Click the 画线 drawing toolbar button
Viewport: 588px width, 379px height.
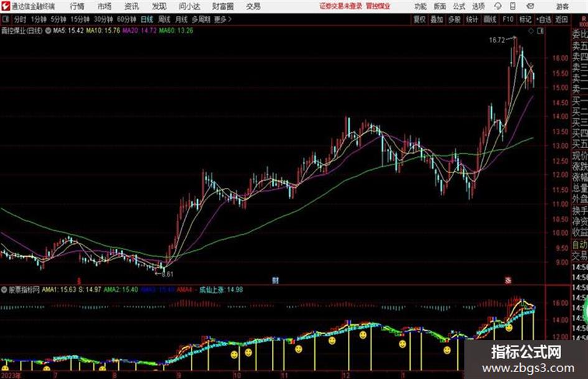(x=490, y=19)
